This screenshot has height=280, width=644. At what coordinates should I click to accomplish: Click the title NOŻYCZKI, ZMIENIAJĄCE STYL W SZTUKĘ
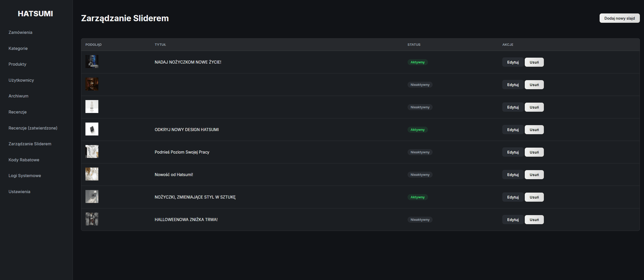point(195,197)
